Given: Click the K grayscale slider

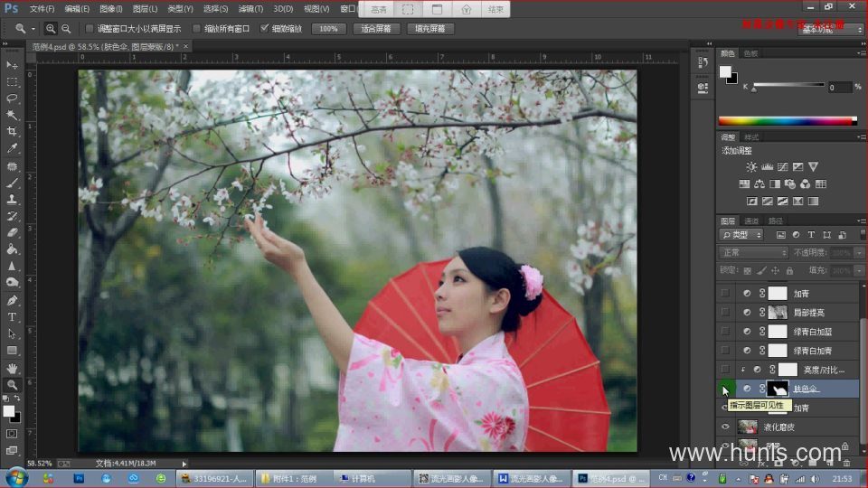Looking at the screenshot, I should tap(788, 85).
